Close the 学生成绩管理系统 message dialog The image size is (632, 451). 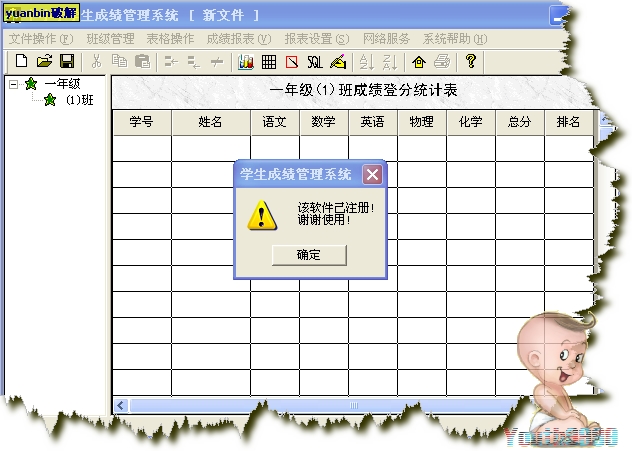[372, 174]
